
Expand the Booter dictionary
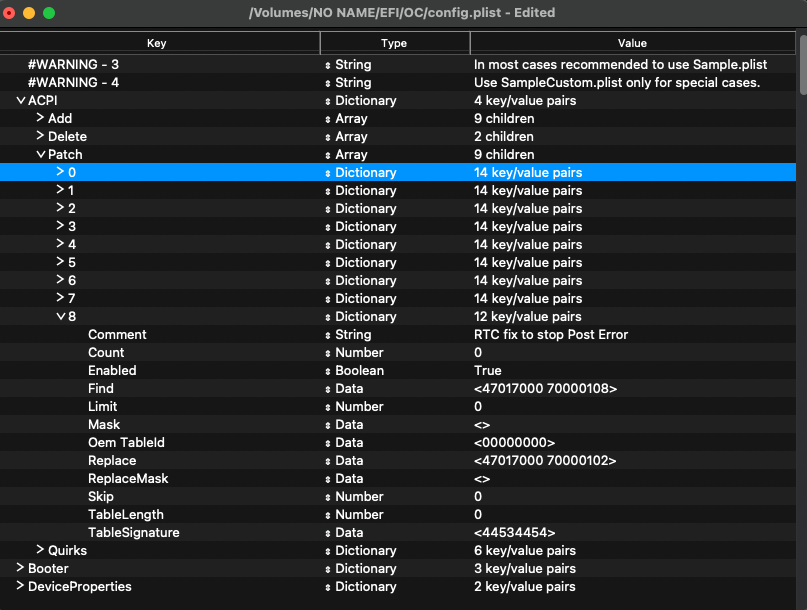click(21, 569)
